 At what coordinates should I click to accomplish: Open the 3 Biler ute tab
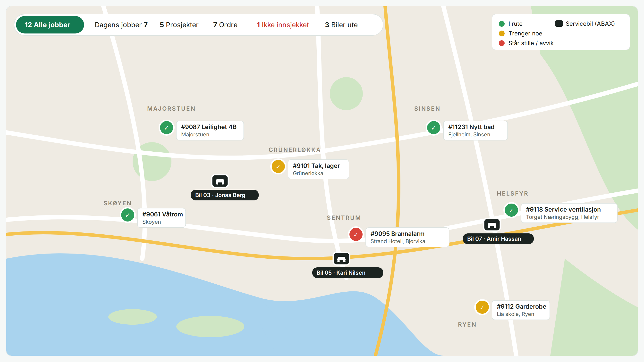[x=341, y=25]
